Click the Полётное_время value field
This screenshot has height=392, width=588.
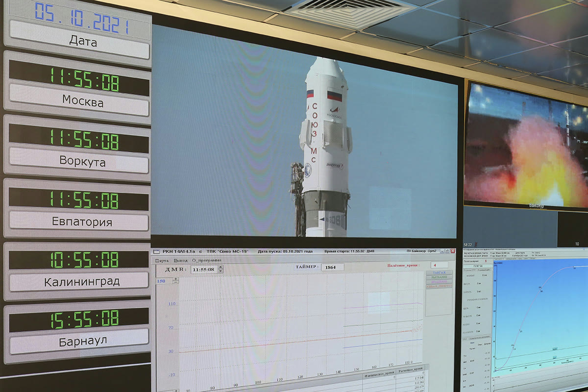(440, 265)
